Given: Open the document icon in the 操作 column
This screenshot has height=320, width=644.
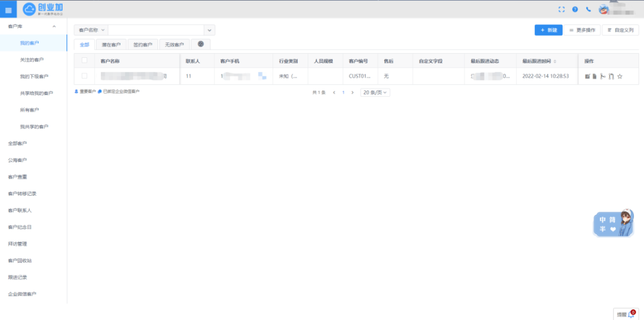Looking at the screenshot, I should (x=595, y=76).
